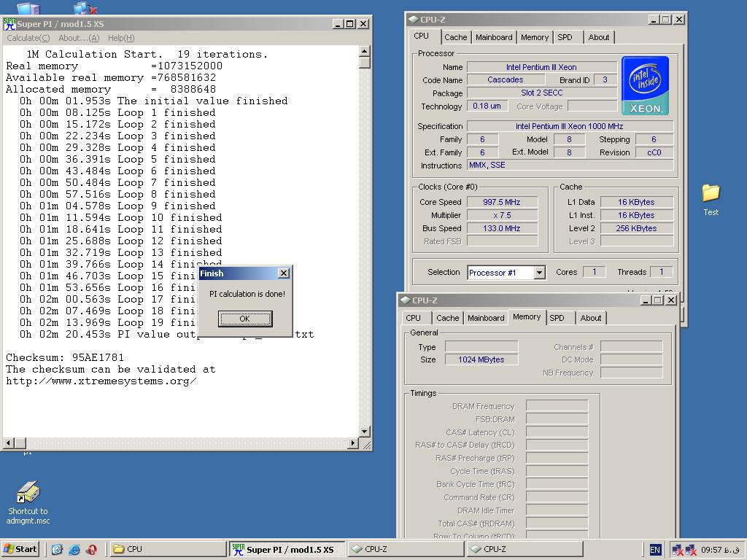Click the Code Name value Cascades
The height and width of the screenshot is (560, 747).
506,79
